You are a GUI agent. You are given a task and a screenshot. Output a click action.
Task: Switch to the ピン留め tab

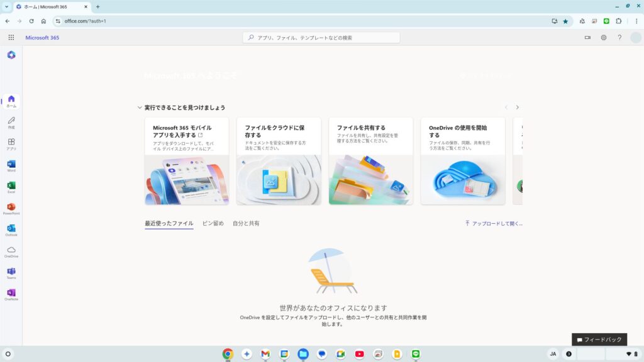coord(213,223)
